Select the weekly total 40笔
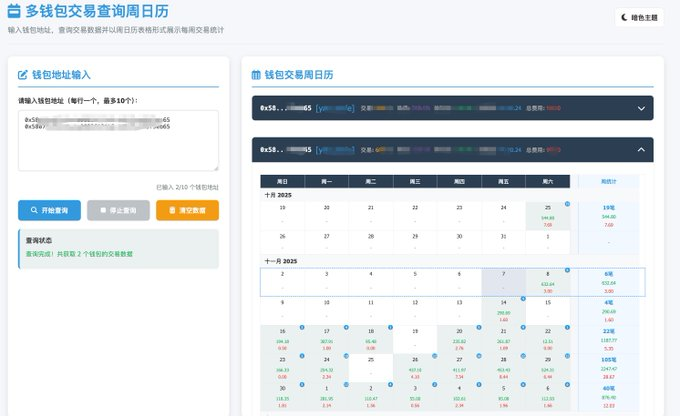The height and width of the screenshot is (416, 680). point(608,389)
